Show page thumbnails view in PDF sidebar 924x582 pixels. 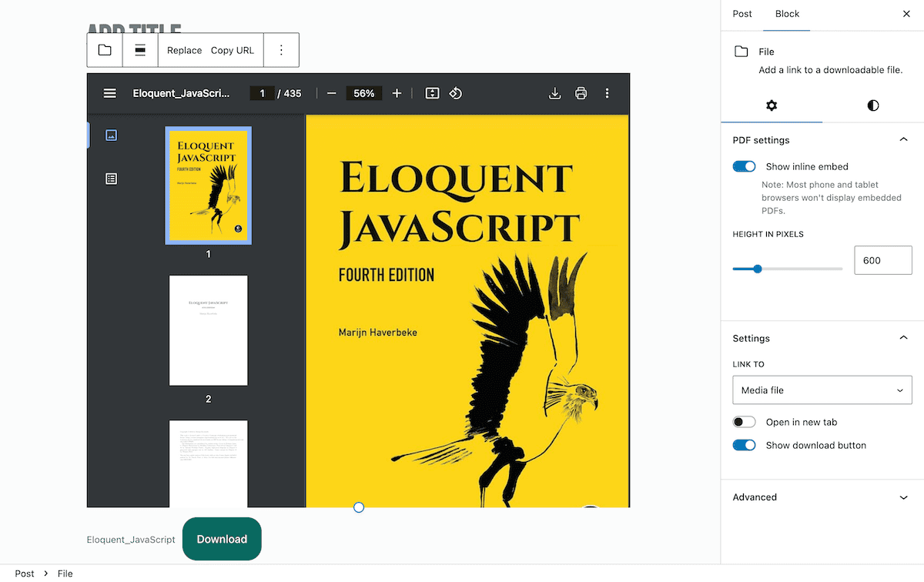point(111,135)
